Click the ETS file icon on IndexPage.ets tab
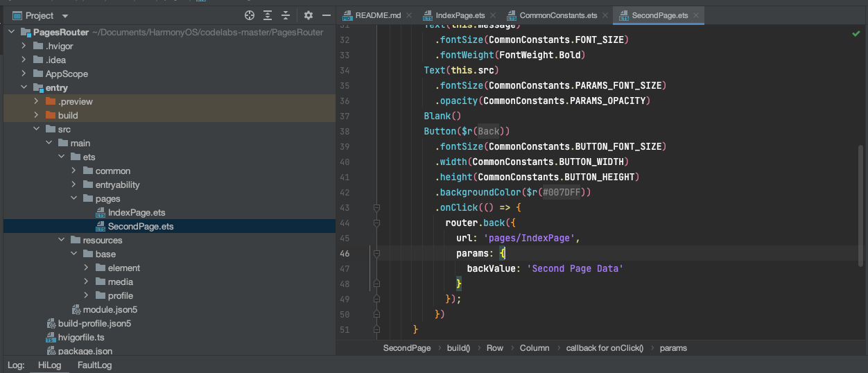This screenshot has height=373, width=868. (427, 15)
